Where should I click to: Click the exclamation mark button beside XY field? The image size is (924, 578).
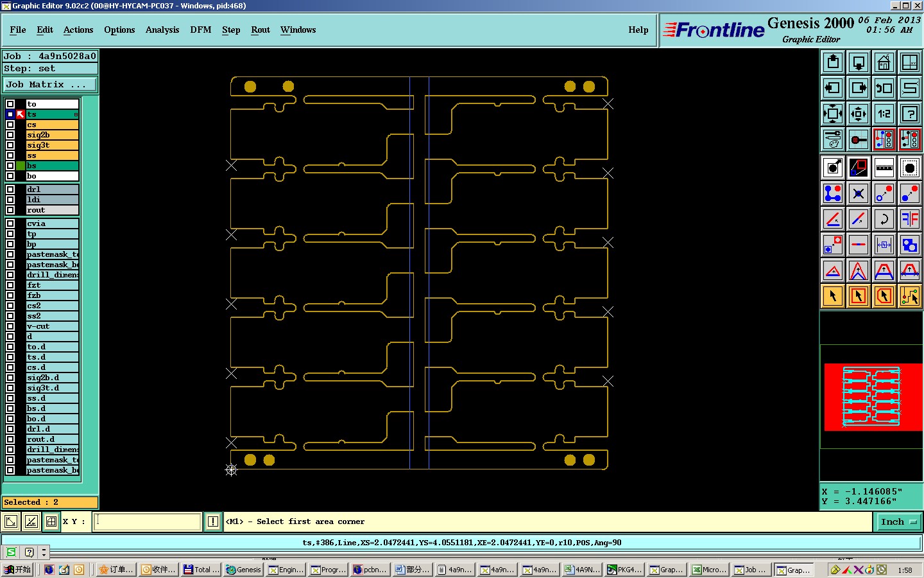pos(213,521)
